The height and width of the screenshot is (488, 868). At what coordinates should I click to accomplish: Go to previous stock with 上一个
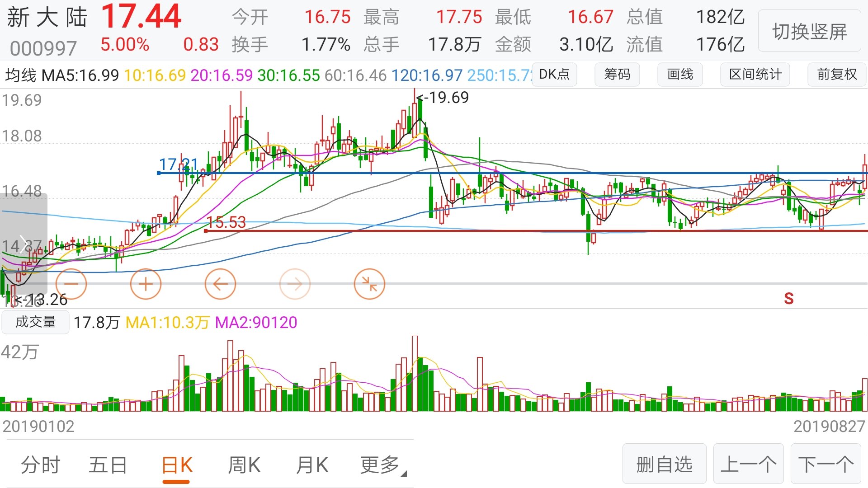click(748, 464)
